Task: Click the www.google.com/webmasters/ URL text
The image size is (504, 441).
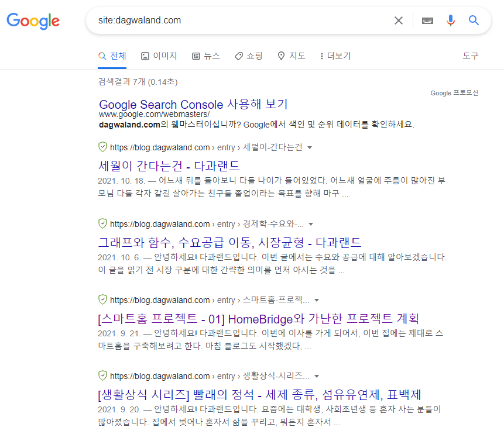Action: [155, 115]
